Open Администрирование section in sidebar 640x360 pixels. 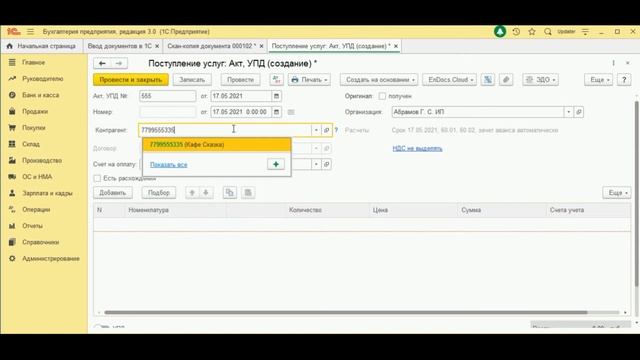pyautogui.click(x=51, y=258)
